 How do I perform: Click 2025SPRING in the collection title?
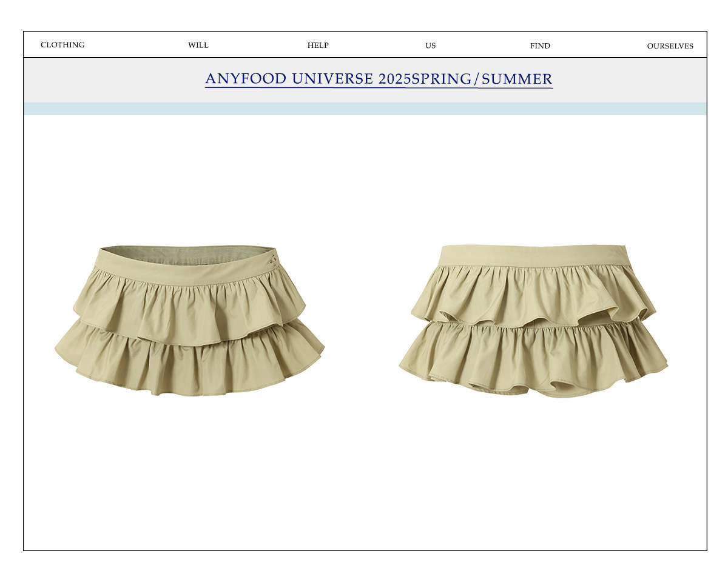425,79
